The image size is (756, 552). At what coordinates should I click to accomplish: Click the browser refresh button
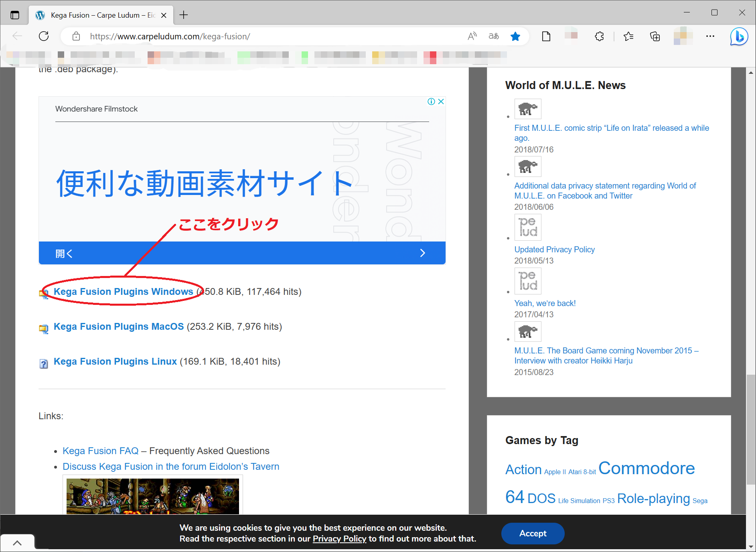[44, 36]
